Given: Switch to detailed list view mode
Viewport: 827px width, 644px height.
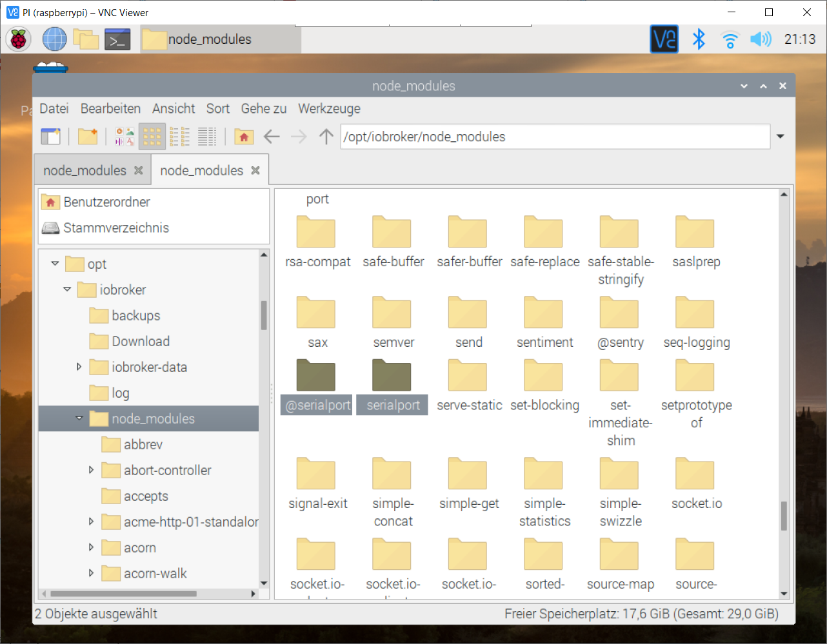Looking at the screenshot, I should 207,136.
